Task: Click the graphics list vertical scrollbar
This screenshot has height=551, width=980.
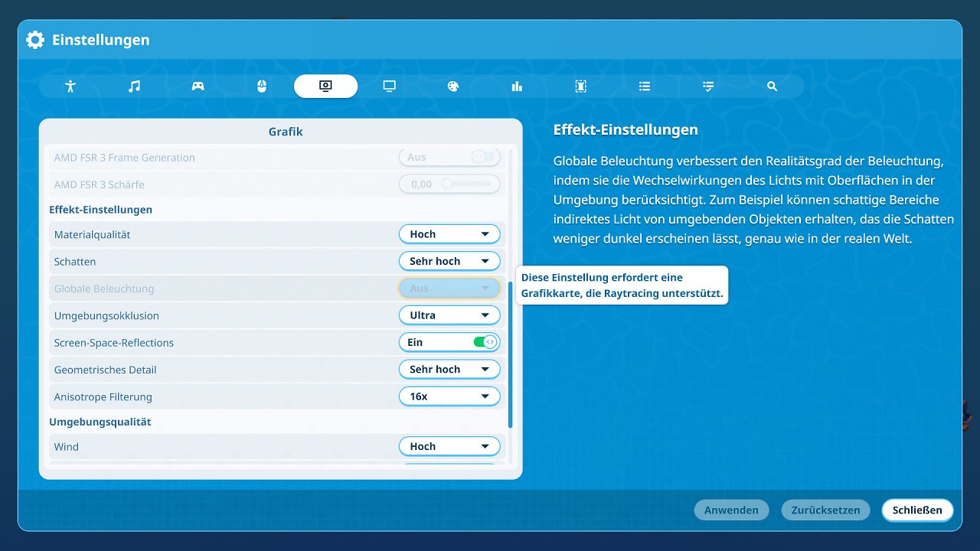Action: (x=511, y=354)
